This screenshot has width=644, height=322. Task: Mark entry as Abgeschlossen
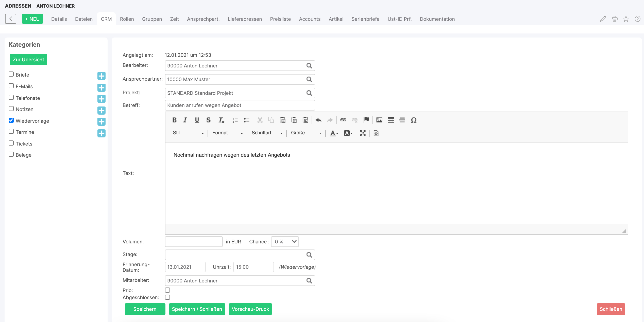point(167,297)
